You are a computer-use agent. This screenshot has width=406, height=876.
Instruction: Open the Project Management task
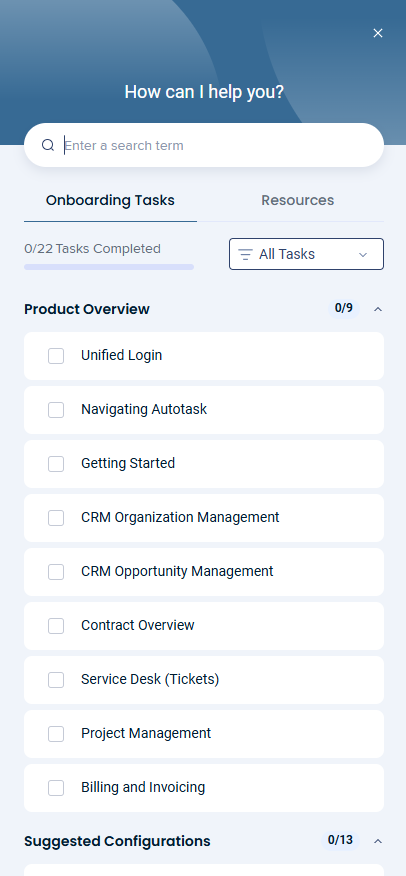tap(204, 734)
